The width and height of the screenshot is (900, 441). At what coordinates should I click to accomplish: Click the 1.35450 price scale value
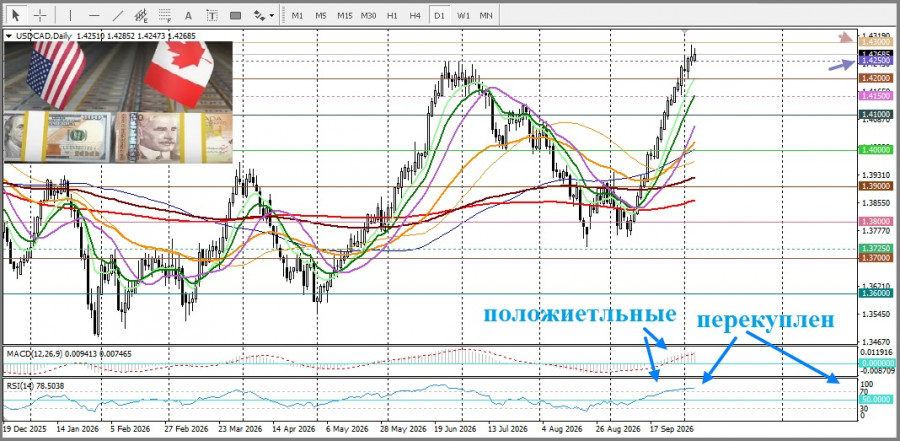click(876, 315)
